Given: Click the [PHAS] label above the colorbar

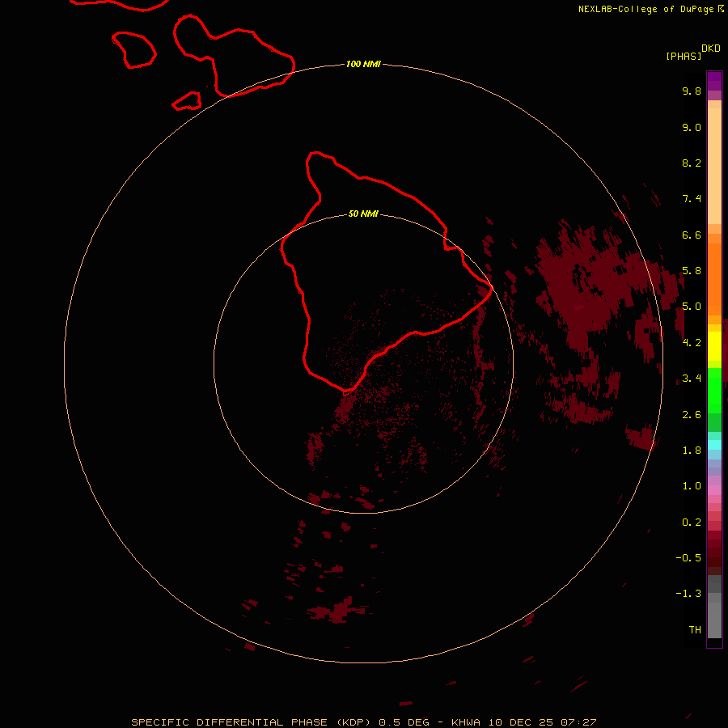Looking at the screenshot, I should click(684, 56).
